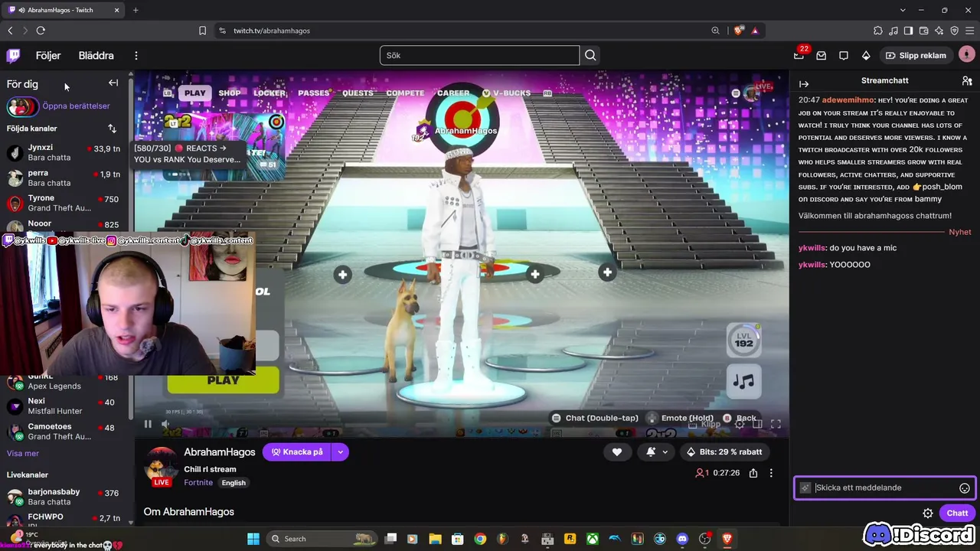Click the stream share icon
This screenshot has height=551, width=980.
tap(753, 473)
